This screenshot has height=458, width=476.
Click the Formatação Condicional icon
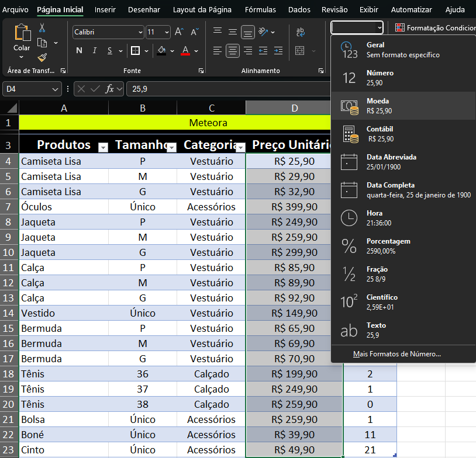pyautogui.click(x=400, y=27)
